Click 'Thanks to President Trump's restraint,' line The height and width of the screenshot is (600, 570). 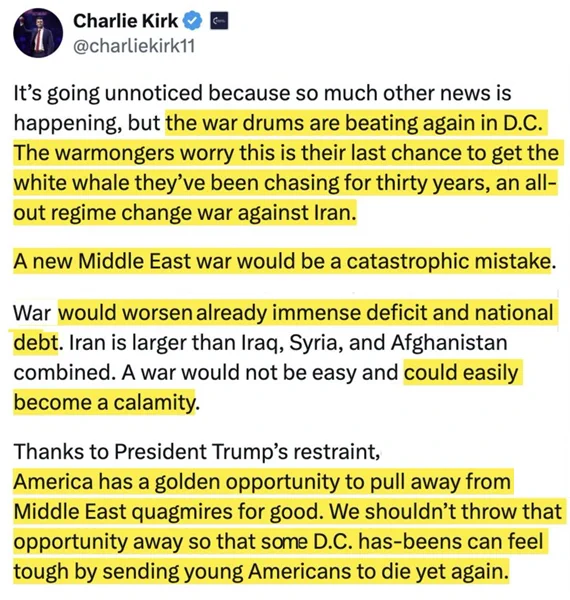197,451
